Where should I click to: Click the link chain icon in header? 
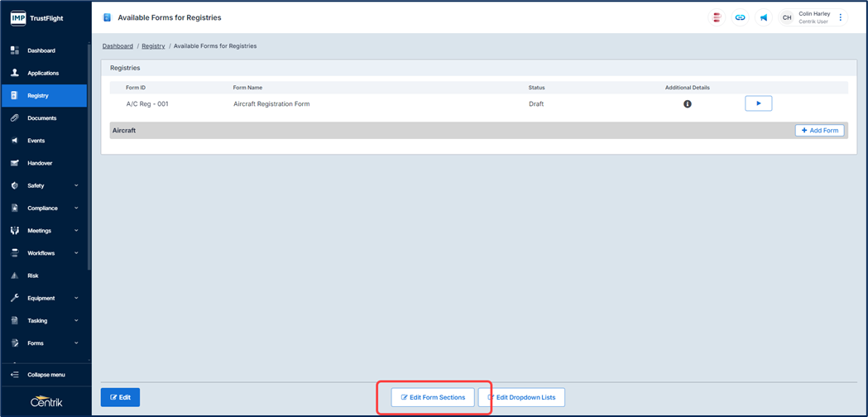(740, 17)
